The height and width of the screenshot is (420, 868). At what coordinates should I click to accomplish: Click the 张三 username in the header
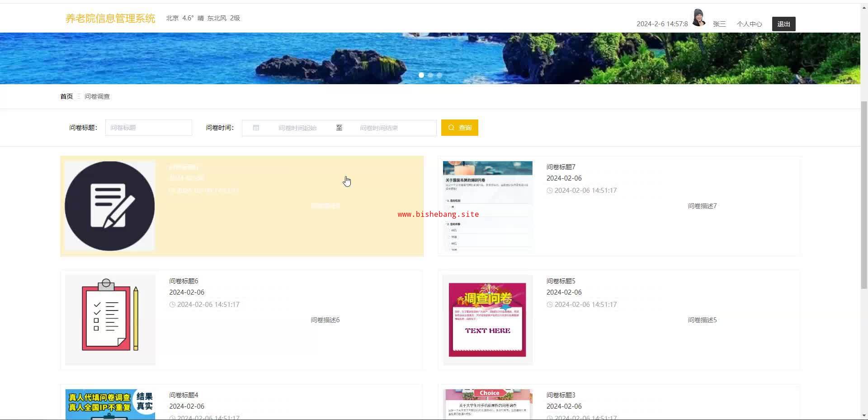tap(719, 24)
